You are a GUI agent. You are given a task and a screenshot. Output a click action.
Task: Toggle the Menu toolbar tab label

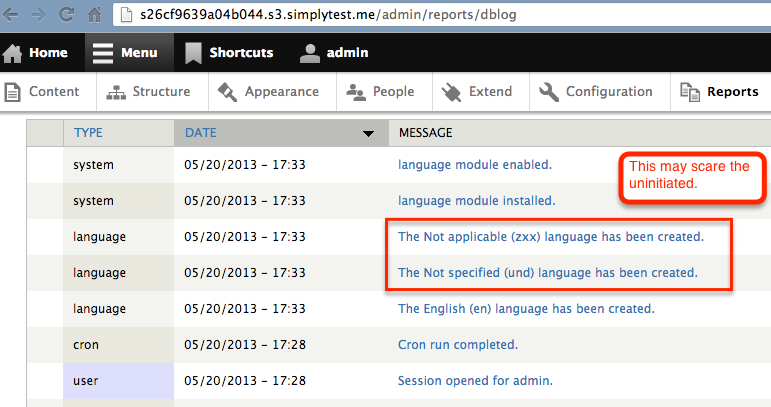tap(139, 53)
